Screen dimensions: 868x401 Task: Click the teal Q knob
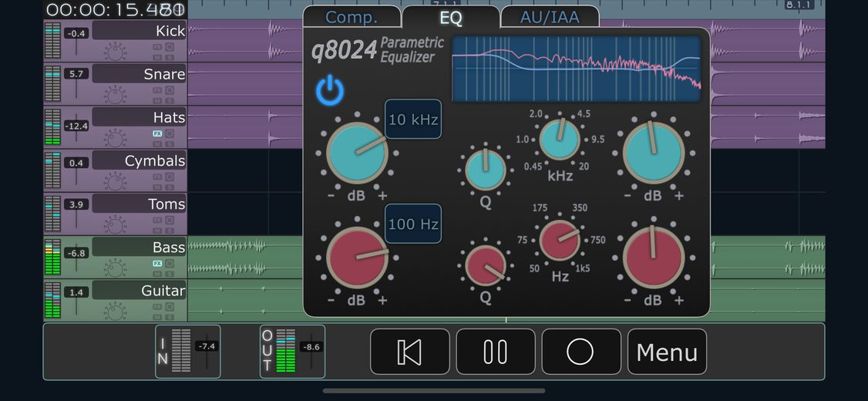tap(486, 170)
